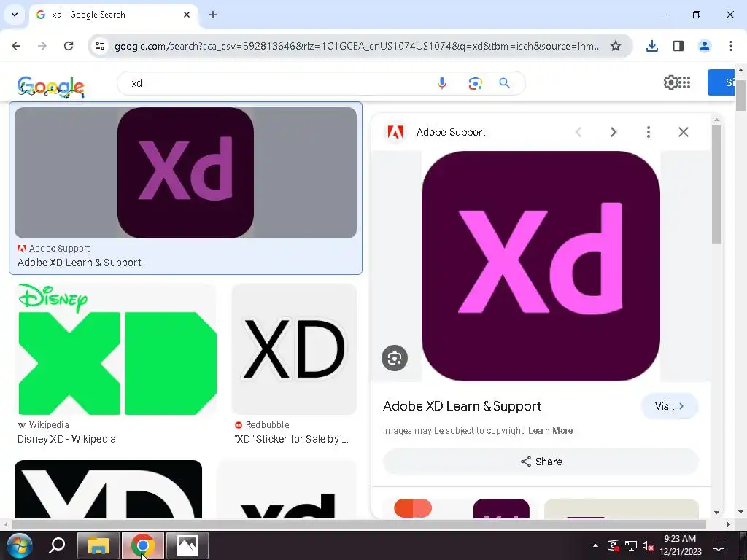
Task: Click the large Adobe XD preview image
Action: tap(541, 265)
